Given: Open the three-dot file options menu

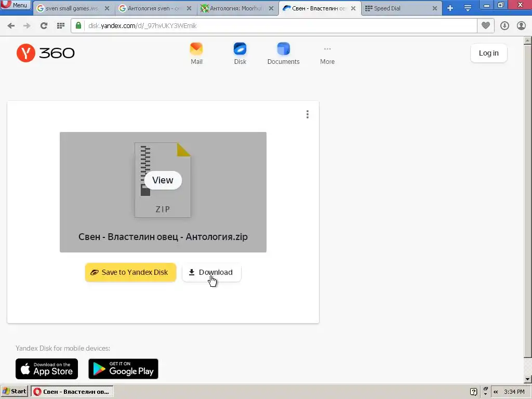Looking at the screenshot, I should pyautogui.click(x=308, y=114).
